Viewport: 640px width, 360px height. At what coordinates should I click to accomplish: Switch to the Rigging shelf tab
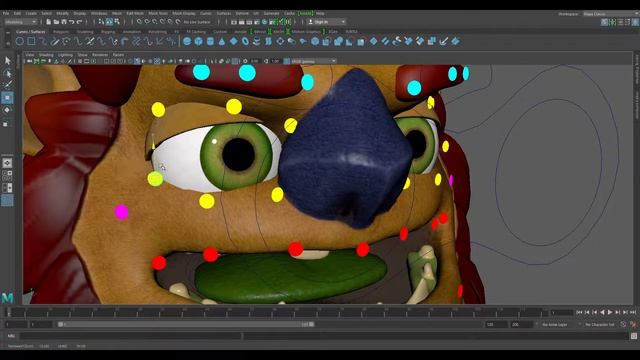(108, 31)
